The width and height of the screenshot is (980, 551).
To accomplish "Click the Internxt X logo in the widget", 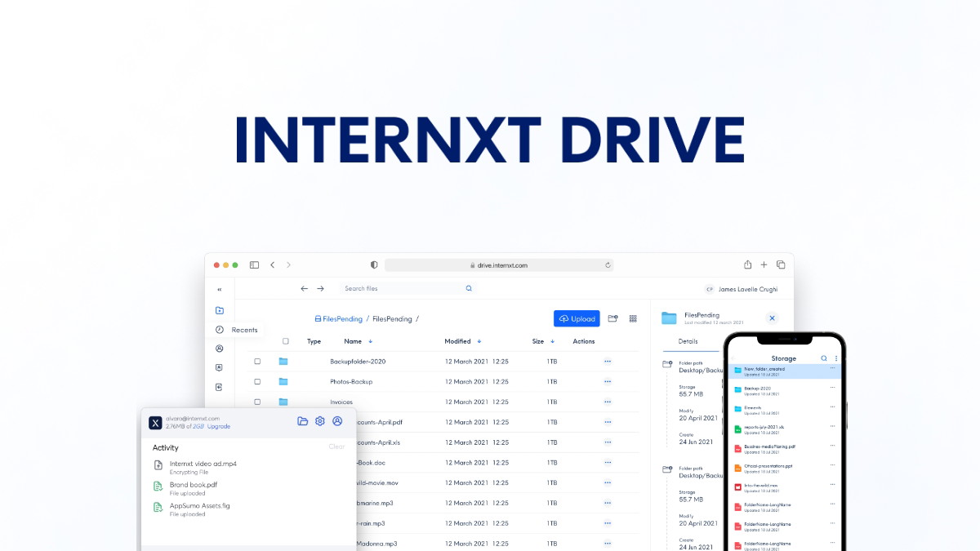I will click(x=155, y=422).
